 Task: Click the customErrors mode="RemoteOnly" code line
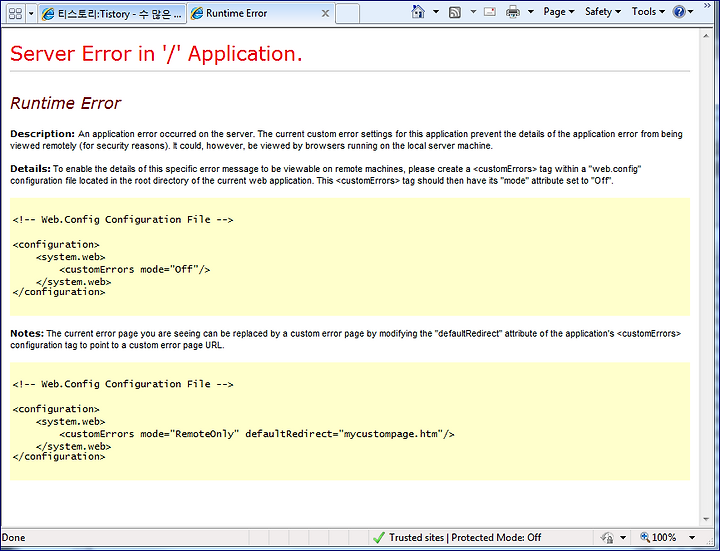pos(257,434)
